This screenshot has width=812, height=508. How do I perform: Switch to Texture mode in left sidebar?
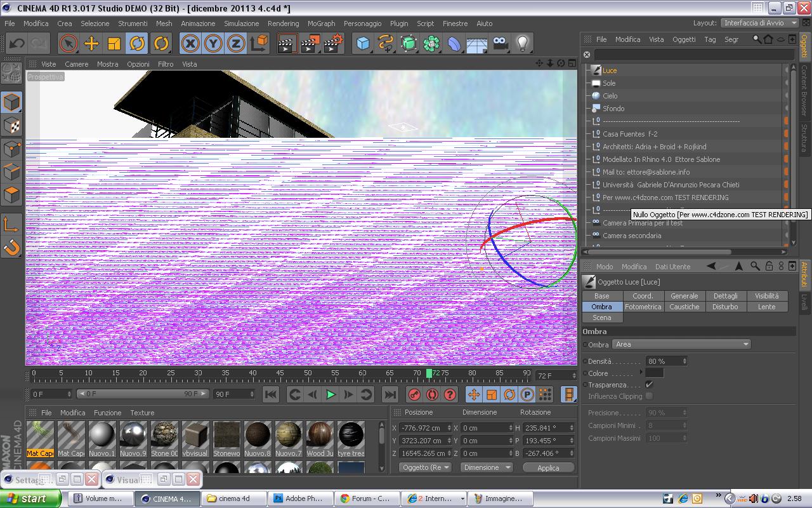pyautogui.click(x=12, y=126)
